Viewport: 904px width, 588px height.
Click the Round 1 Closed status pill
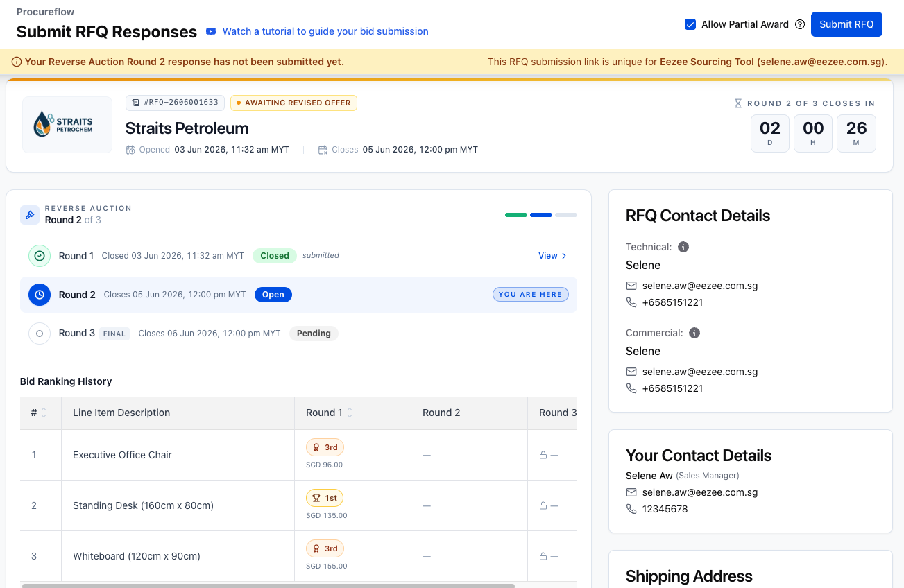point(275,256)
